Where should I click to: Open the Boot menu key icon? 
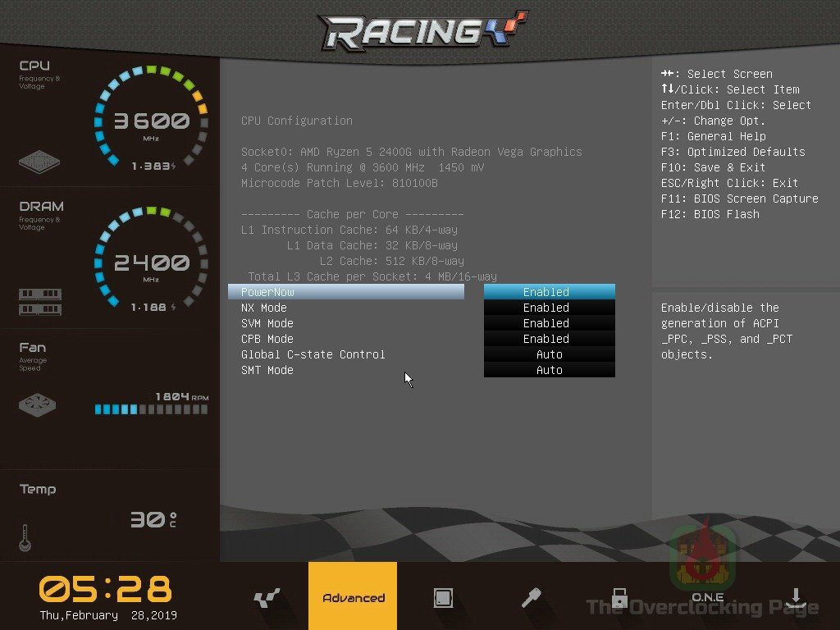(x=531, y=598)
